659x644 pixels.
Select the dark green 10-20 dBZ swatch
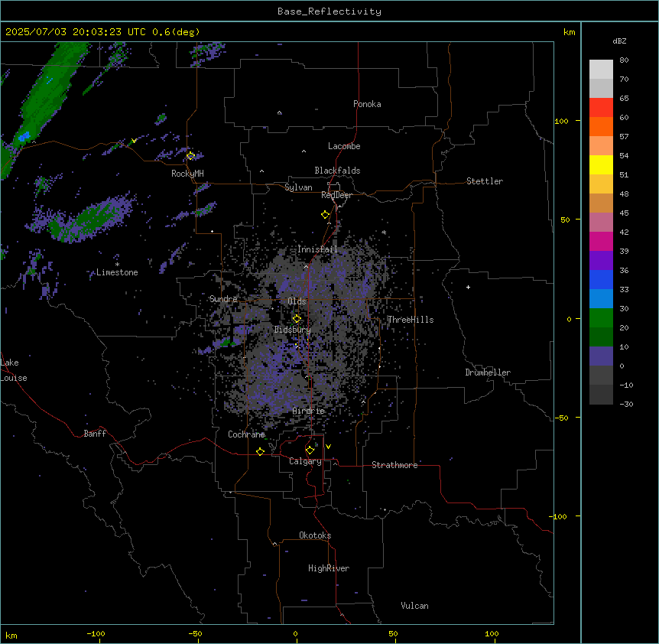tap(601, 337)
